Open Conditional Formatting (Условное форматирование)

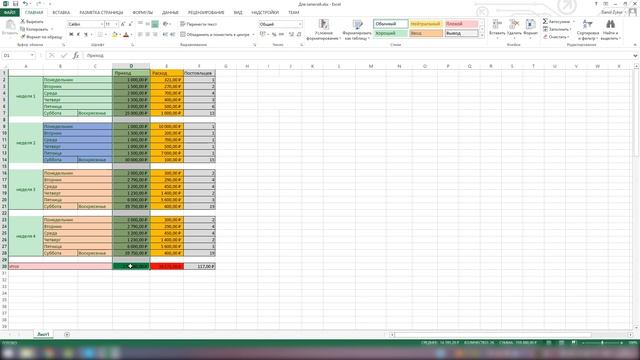[324, 29]
